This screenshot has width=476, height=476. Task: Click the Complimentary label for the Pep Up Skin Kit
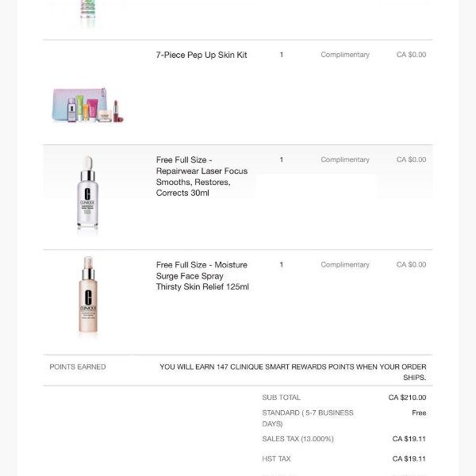click(x=345, y=55)
